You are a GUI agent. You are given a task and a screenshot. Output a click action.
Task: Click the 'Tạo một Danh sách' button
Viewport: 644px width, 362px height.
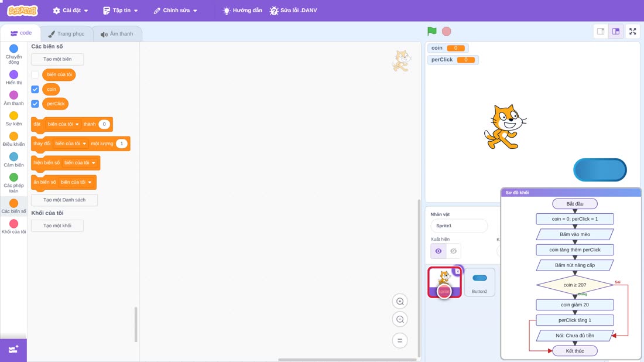pos(64,200)
